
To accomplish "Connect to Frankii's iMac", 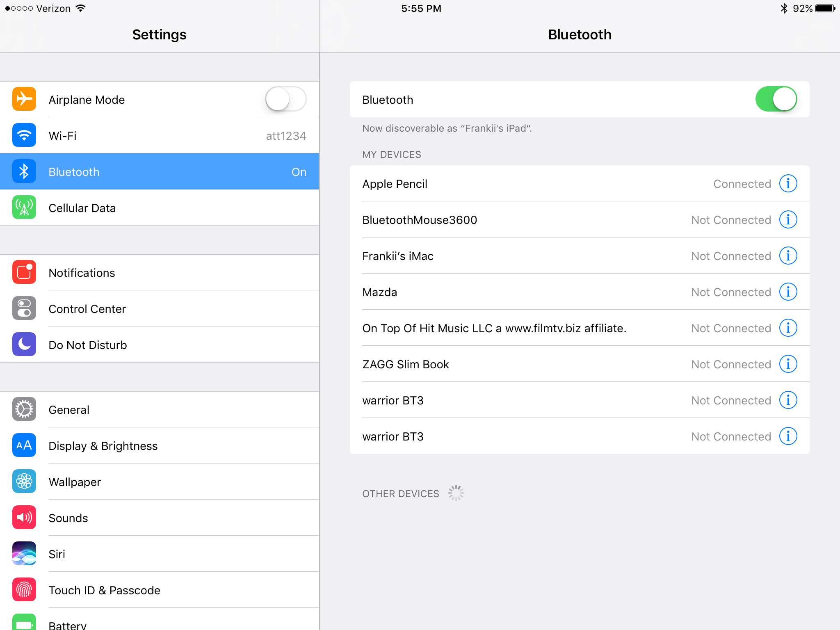I will 398,256.
